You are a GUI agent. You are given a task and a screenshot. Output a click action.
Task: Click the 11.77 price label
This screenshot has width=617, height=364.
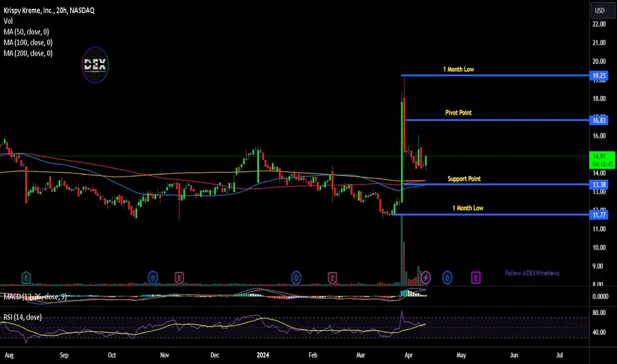coord(598,214)
